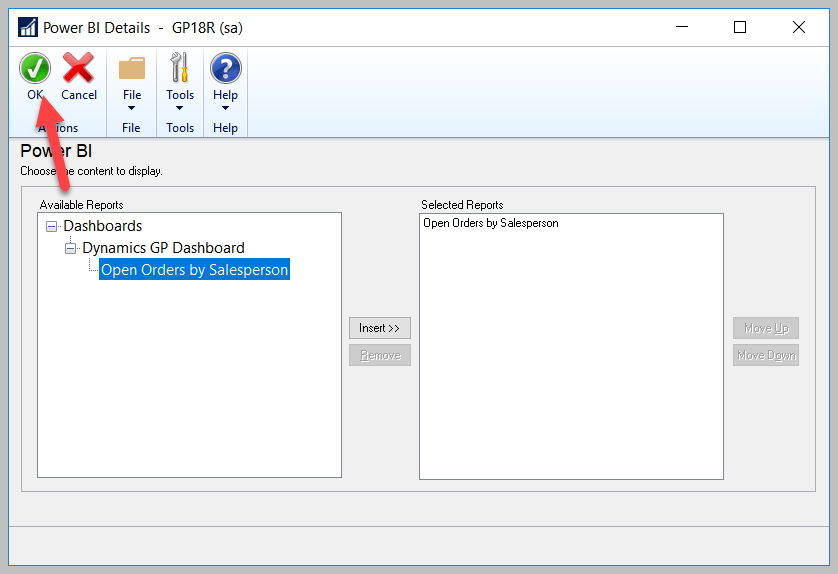
Task: Click the Power BI title bar chart icon
Action: tap(27, 27)
